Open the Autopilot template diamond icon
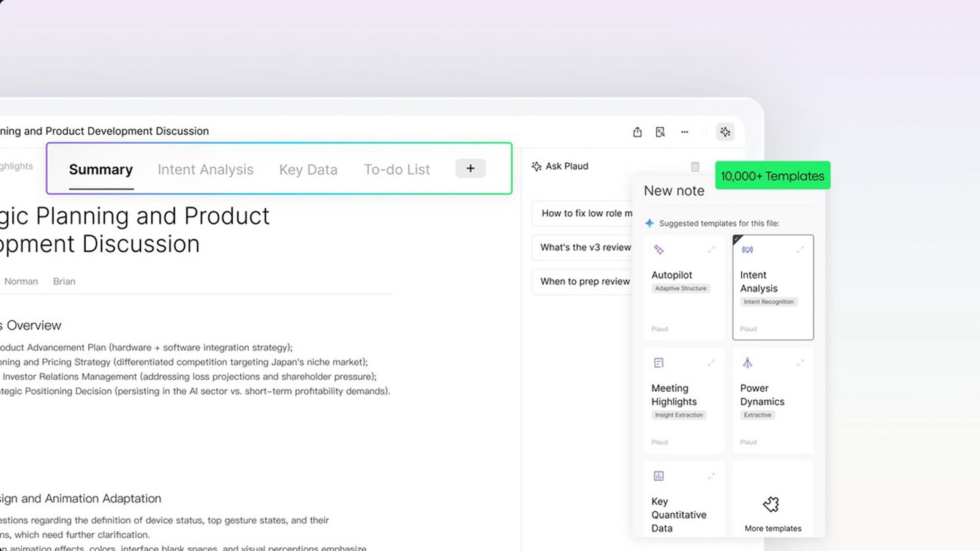Viewport: 980px width, 551px height. click(658, 249)
